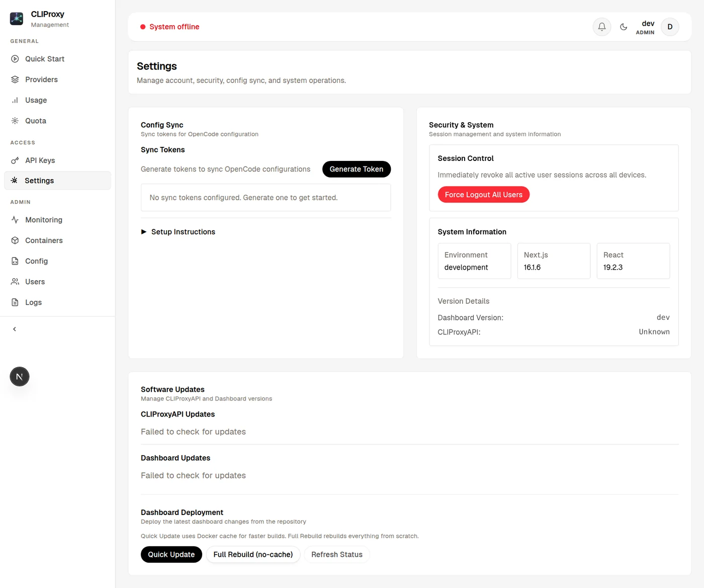The image size is (704, 588).
Task: Click the Next.js 16.1.6 card
Action: 554,261
